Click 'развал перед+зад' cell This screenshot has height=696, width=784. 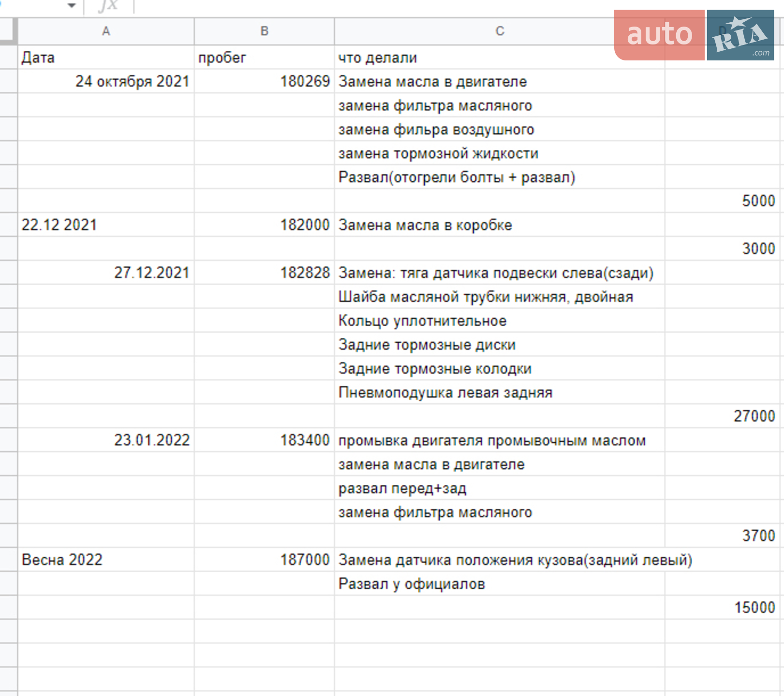[x=500, y=488]
